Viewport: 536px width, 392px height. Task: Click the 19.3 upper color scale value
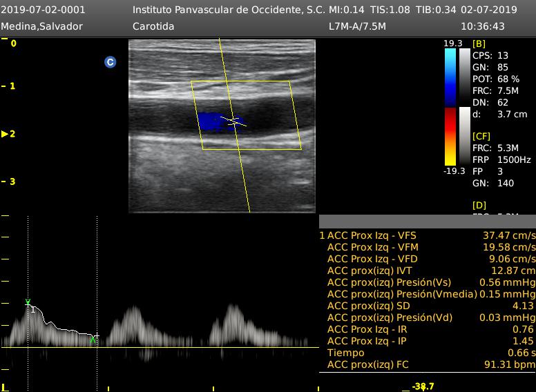tap(452, 43)
